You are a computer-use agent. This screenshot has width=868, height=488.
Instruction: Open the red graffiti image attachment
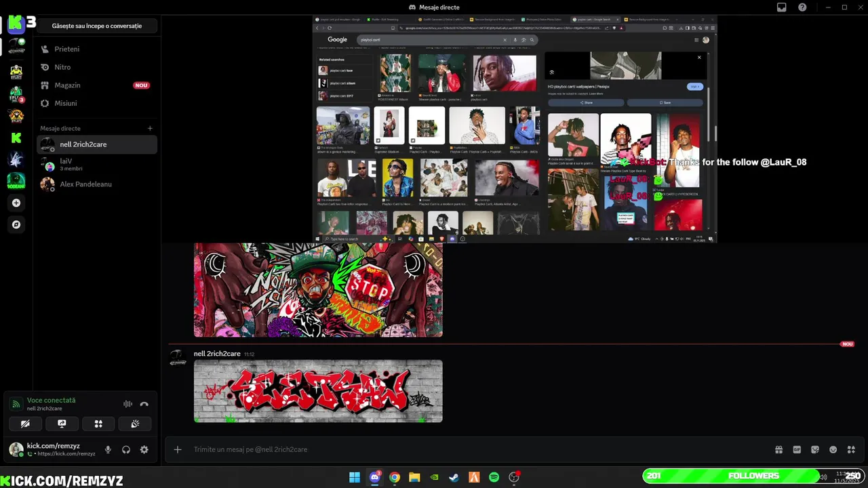tap(318, 391)
